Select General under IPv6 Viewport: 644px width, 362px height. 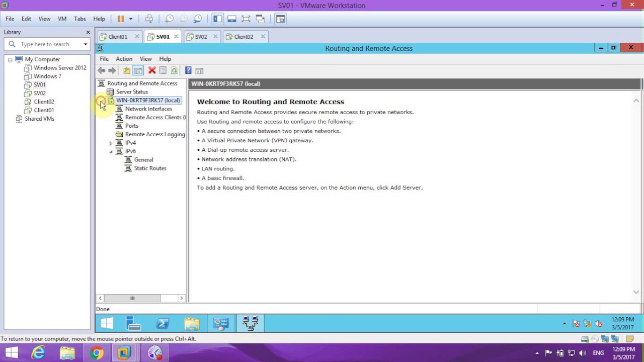click(143, 160)
